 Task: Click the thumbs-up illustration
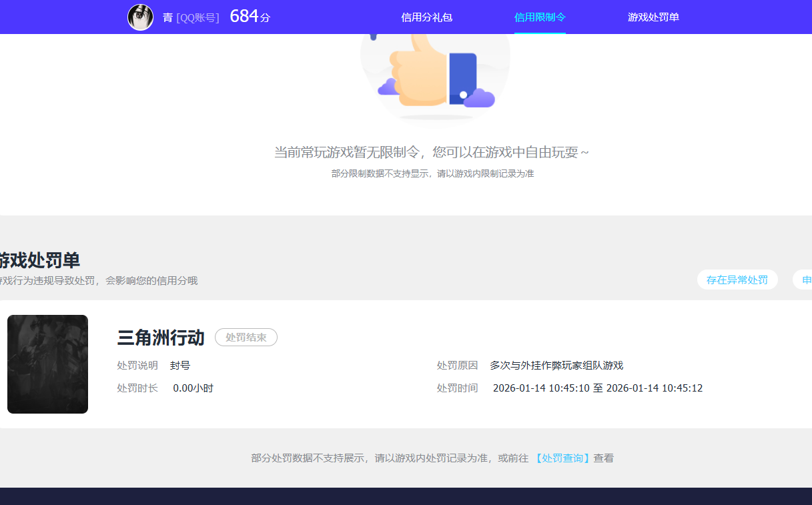tap(434, 77)
